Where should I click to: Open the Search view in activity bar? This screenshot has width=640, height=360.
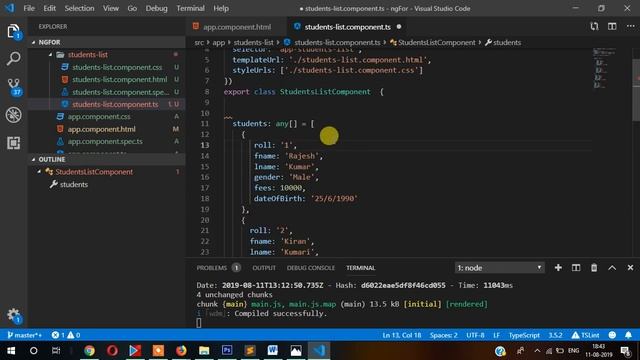tap(13, 59)
